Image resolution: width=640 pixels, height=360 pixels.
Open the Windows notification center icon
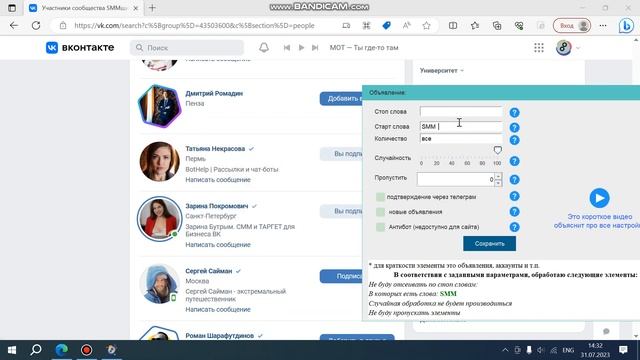tap(623, 350)
